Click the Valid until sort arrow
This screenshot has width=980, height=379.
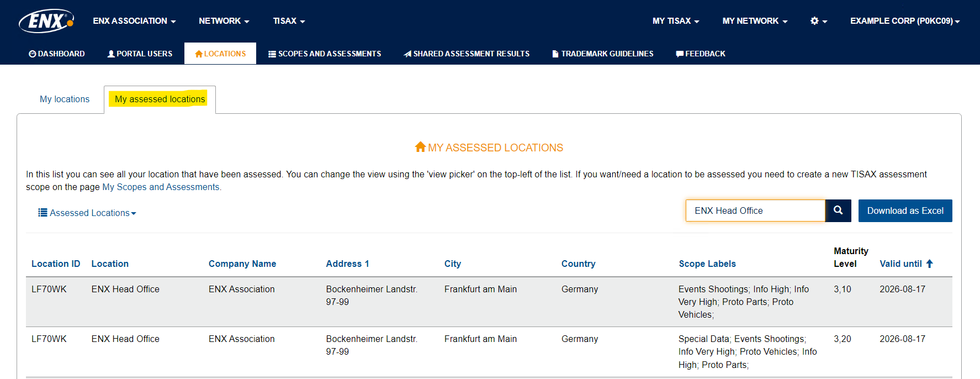929,264
